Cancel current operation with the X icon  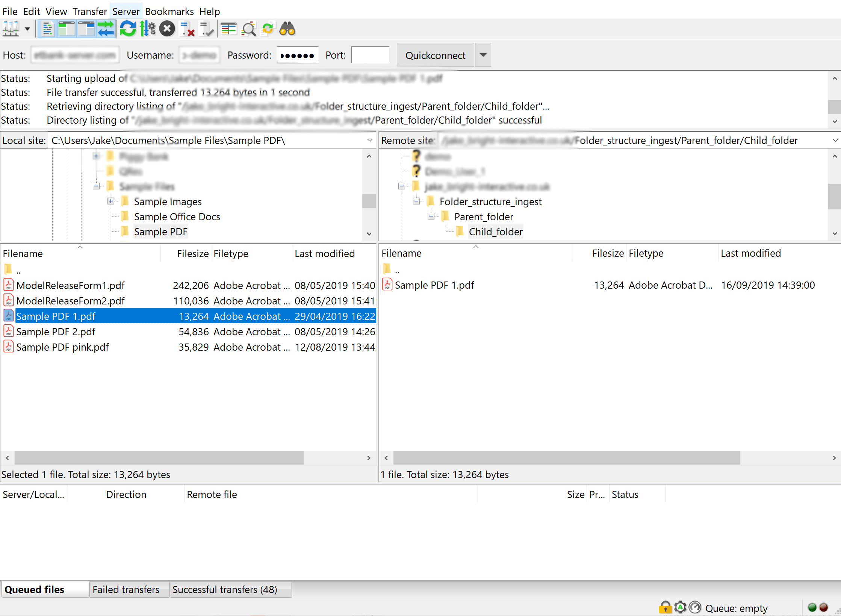[167, 29]
